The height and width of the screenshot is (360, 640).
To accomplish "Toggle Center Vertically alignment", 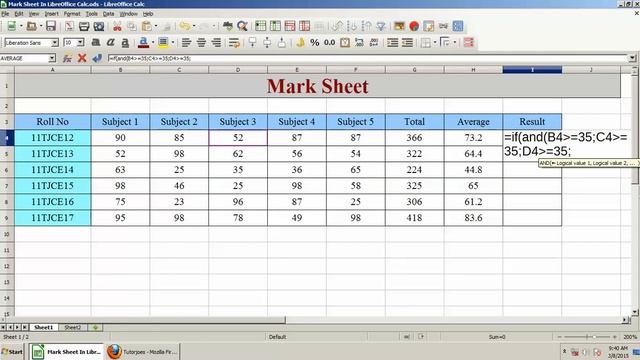I will point(267,42).
